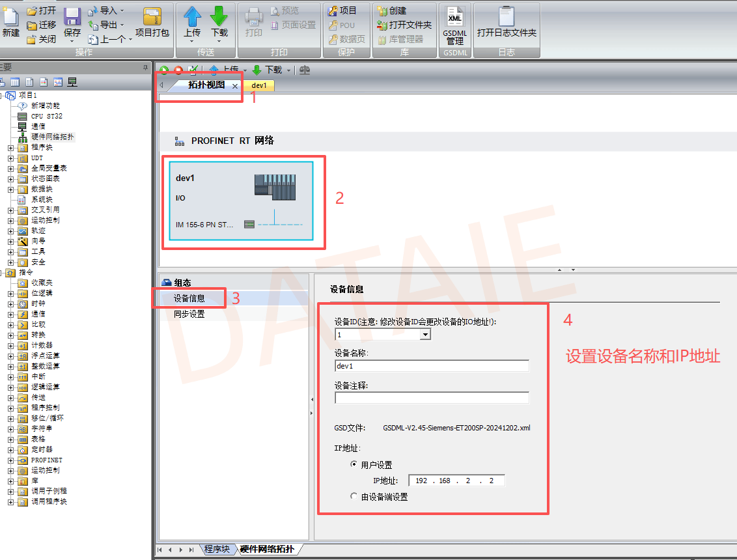Expand the 程序块 tree node
The image size is (737, 560).
coord(11,148)
